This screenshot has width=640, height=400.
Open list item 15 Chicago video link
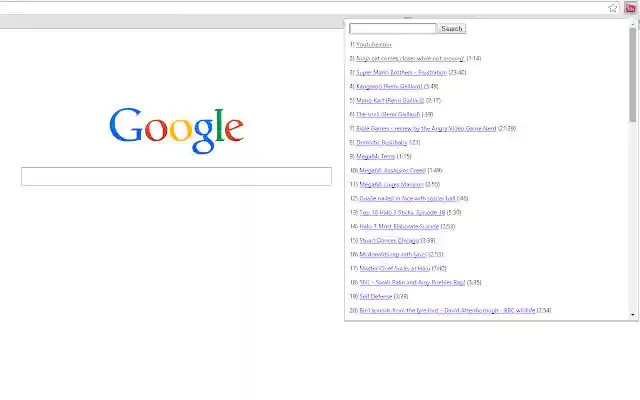389,240
